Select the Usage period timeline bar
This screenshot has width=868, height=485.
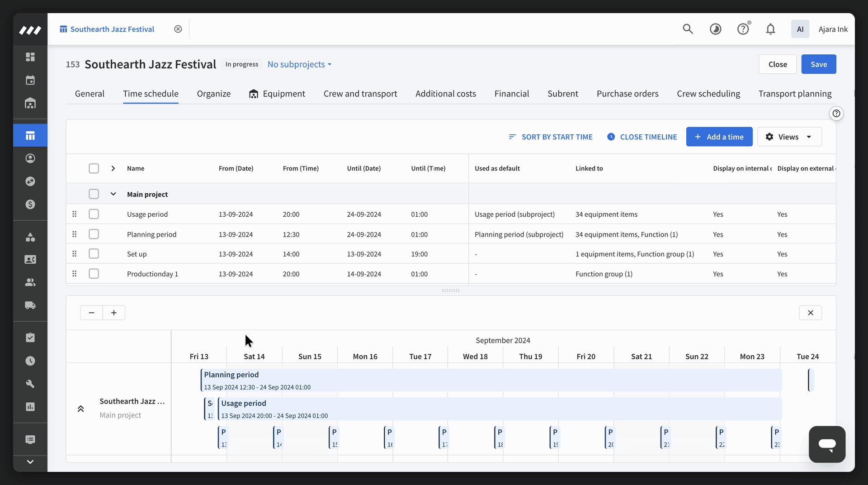click(500, 409)
